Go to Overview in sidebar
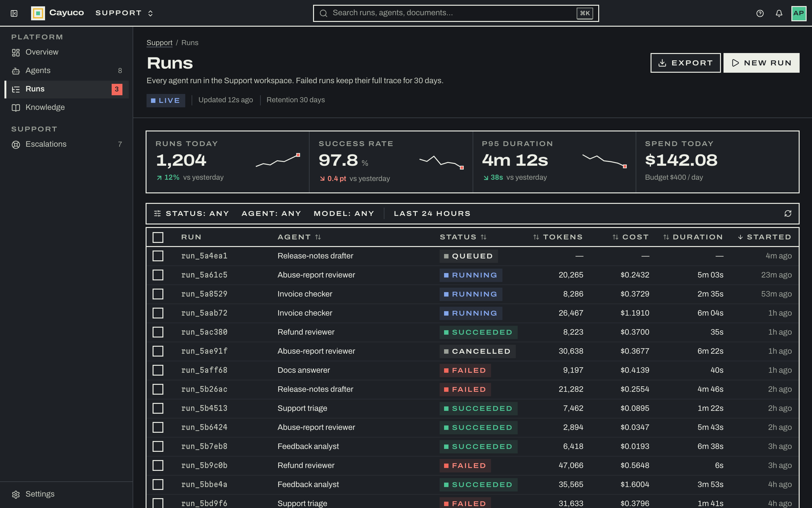The height and width of the screenshot is (508, 812). [66, 52]
